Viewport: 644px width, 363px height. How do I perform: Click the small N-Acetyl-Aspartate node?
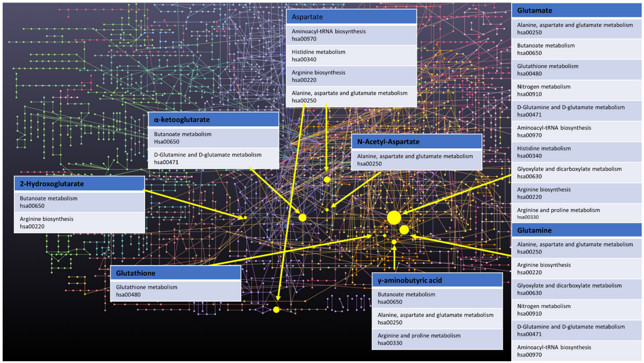pyautogui.click(x=327, y=210)
